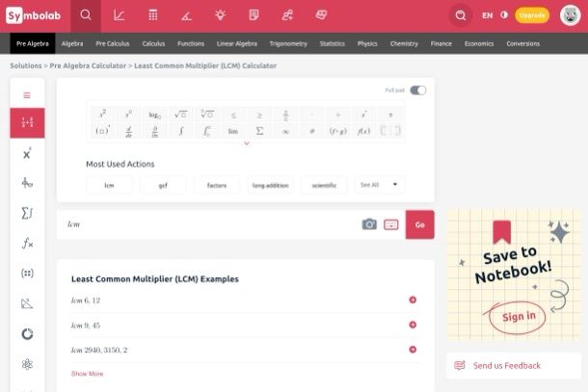The height and width of the screenshot is (392, 588).
Task: Insert the square root keypad symbol
Action: 181,115
